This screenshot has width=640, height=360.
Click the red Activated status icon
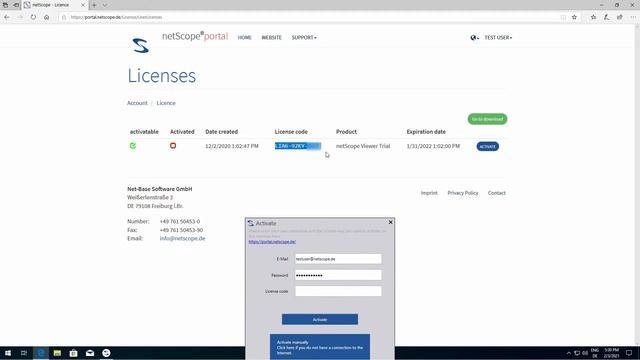(173, 146)
